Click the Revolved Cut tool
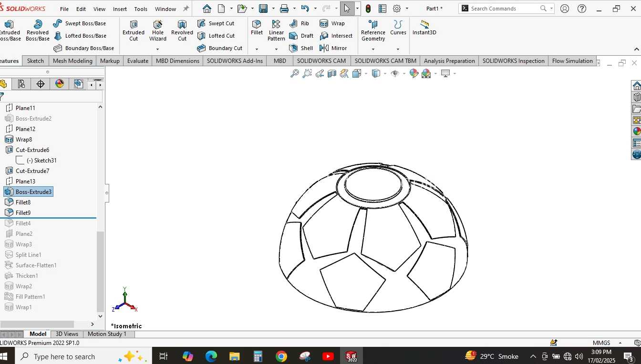The height and width of the screenshot is (364, 641). (182, 30)
